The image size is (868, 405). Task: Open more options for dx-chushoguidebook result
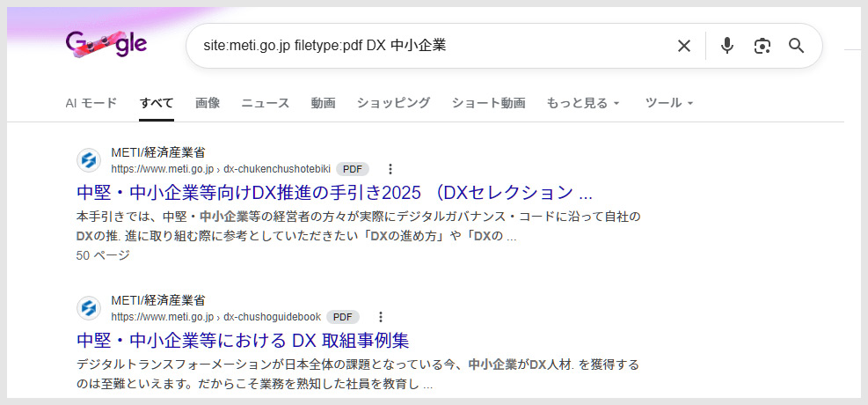380,317
